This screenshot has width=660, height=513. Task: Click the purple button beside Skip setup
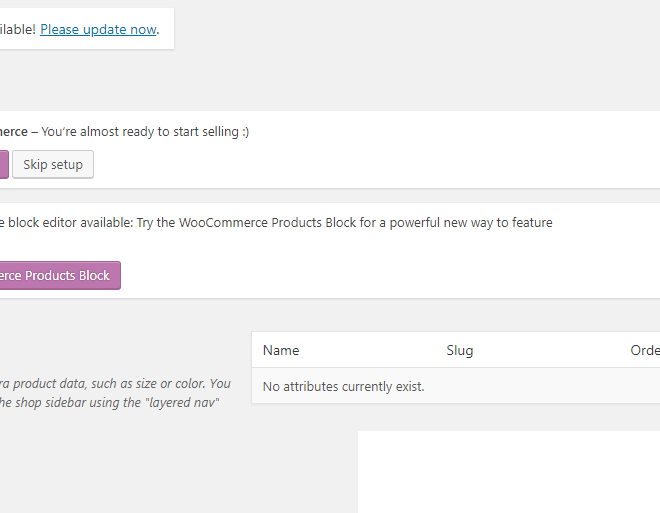click(x=4, y=165)
